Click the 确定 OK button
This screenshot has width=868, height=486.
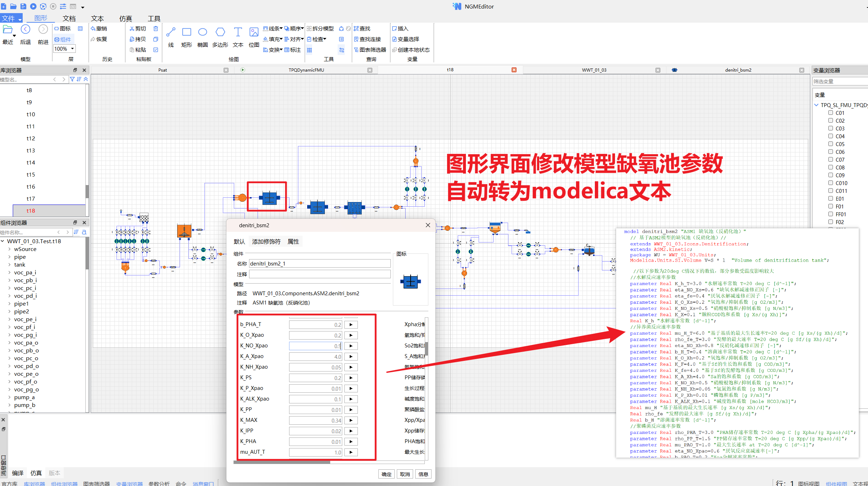[387, 474]
